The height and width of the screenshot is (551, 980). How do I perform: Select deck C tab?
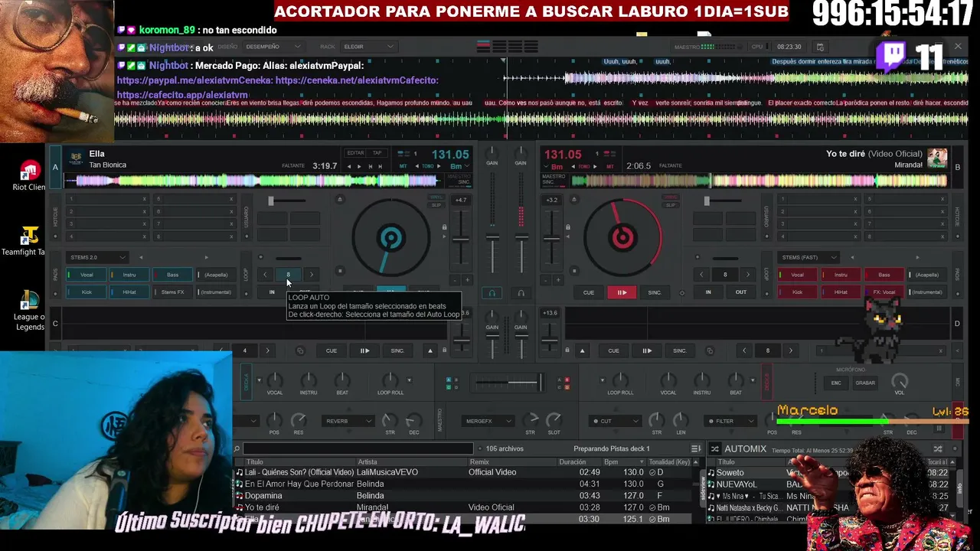pos(55,324)
